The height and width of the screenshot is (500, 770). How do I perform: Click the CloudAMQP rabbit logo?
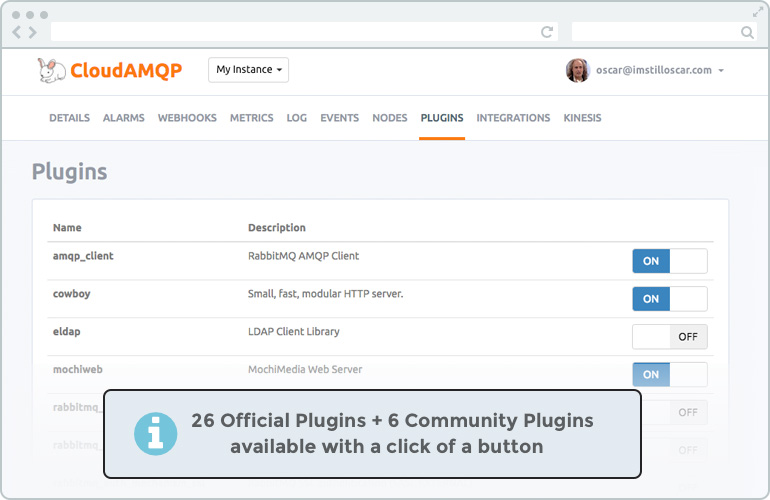(52, 70)
